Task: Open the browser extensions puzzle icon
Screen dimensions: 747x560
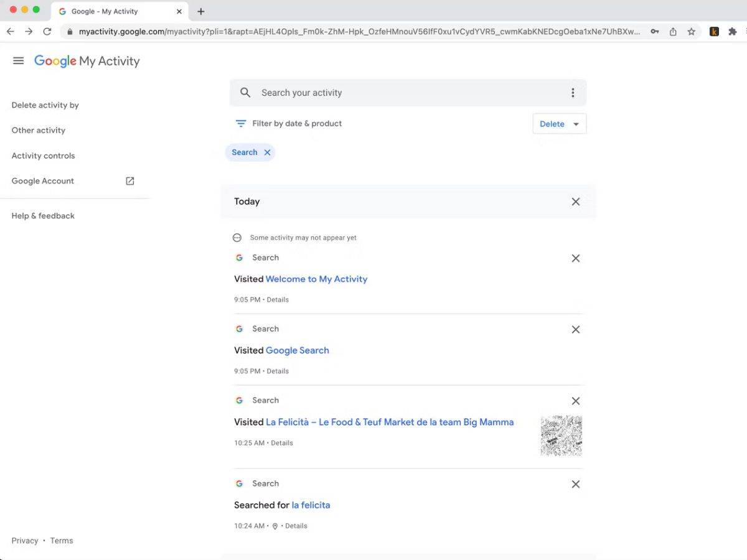Action: 732,32
